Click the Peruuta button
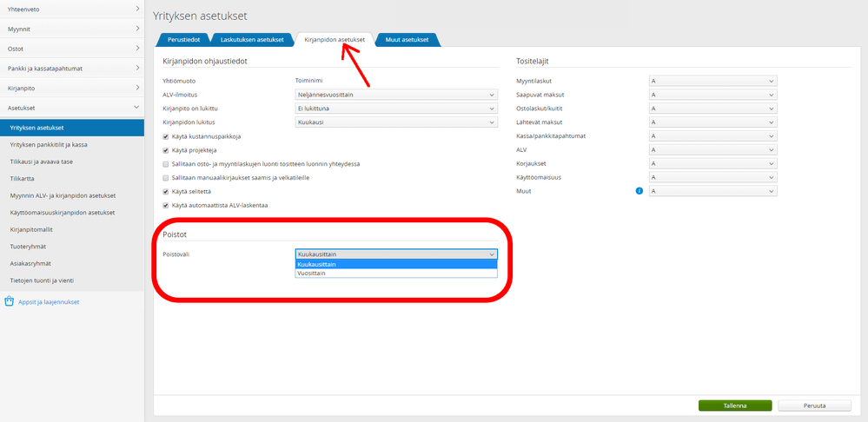This screenshot has height=422, width=868. click(x=814, y=406)
